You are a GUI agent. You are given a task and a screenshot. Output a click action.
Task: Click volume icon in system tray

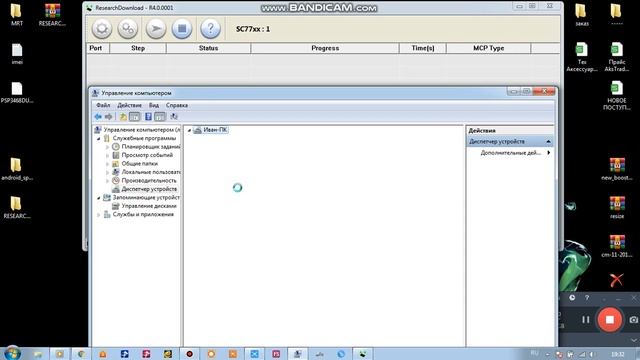(x=592, y=354)
